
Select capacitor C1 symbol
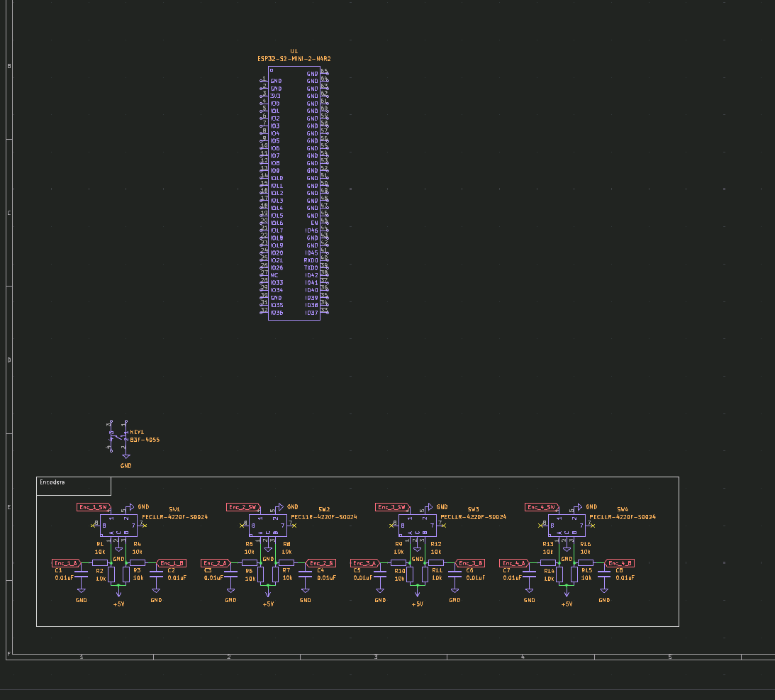click(x=82, y=574)
